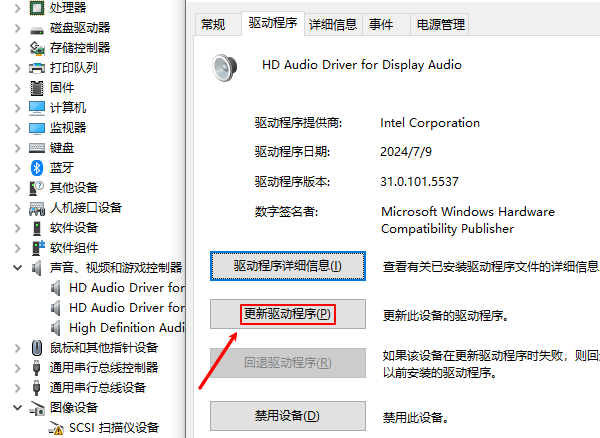Click the 驱动程序详细信息 button
This screenshot has height=438, width=600.
[x=287, y=266]
